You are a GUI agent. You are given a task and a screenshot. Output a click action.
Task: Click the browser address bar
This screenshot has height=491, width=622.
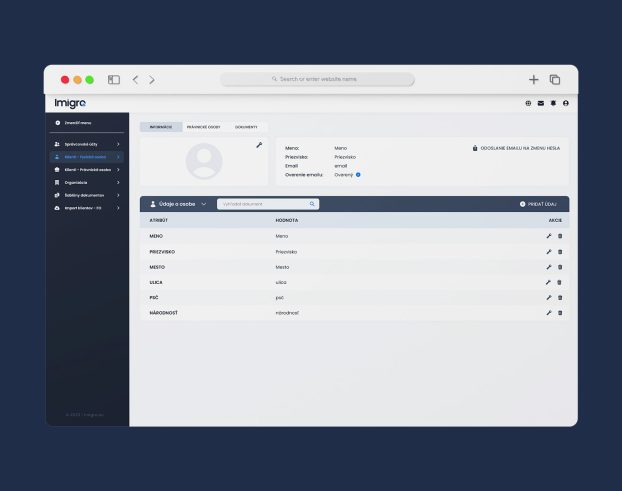[x=317, y=79]
